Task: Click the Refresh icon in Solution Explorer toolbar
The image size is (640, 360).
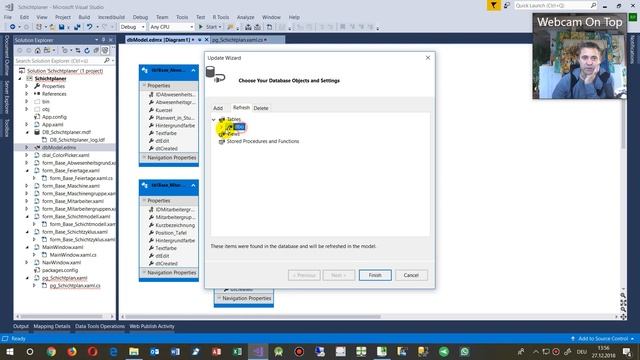Action: 87,51
